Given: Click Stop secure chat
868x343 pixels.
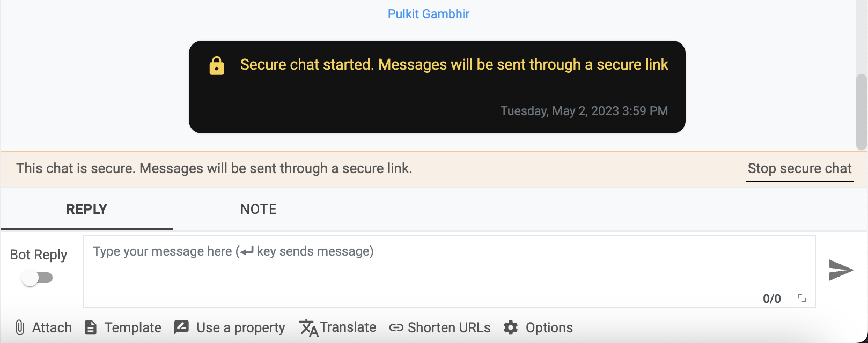Looking at the screenshot, I should coord(799,168).
